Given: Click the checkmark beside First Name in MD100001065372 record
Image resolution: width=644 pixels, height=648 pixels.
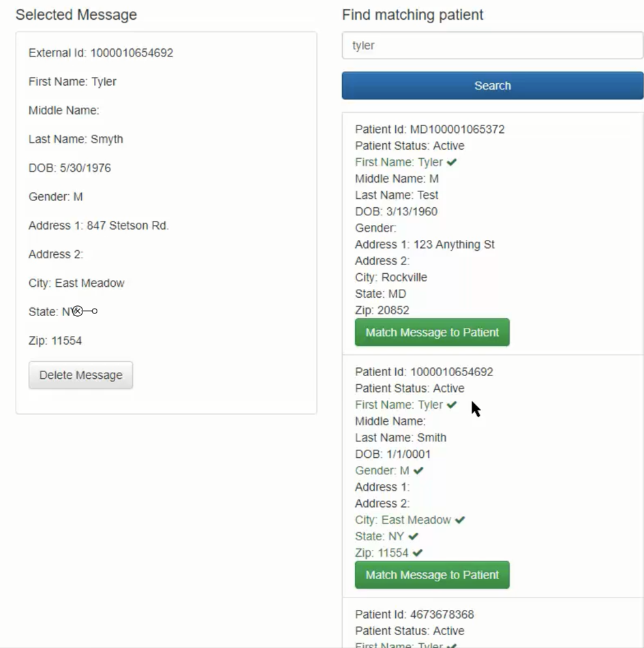Looking at the screenshot, I should (x=452, y=162).
